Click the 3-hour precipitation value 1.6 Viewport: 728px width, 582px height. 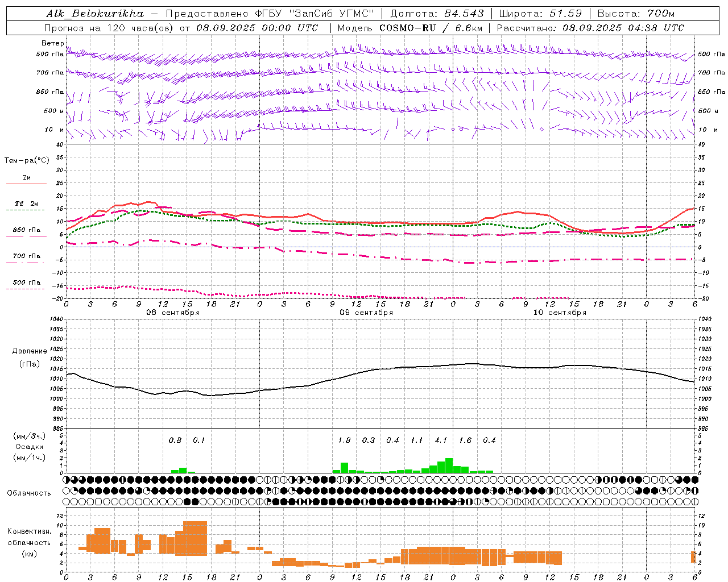(x=465, y=440)
